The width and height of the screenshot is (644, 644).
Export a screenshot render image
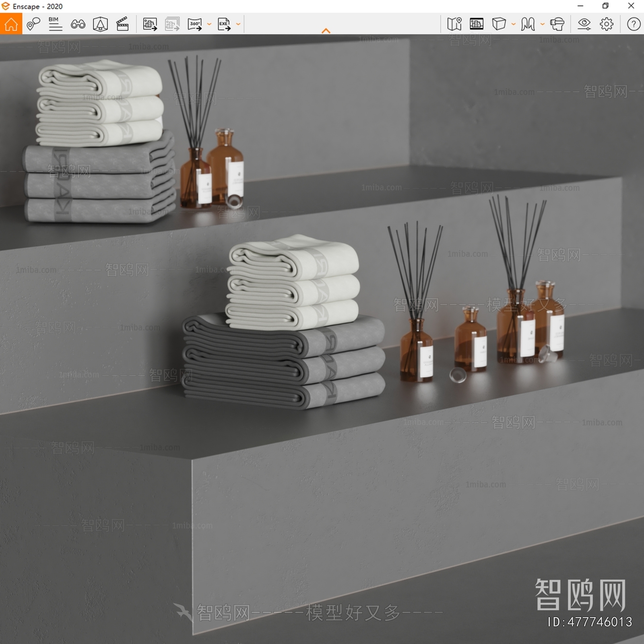pos(150,24)
